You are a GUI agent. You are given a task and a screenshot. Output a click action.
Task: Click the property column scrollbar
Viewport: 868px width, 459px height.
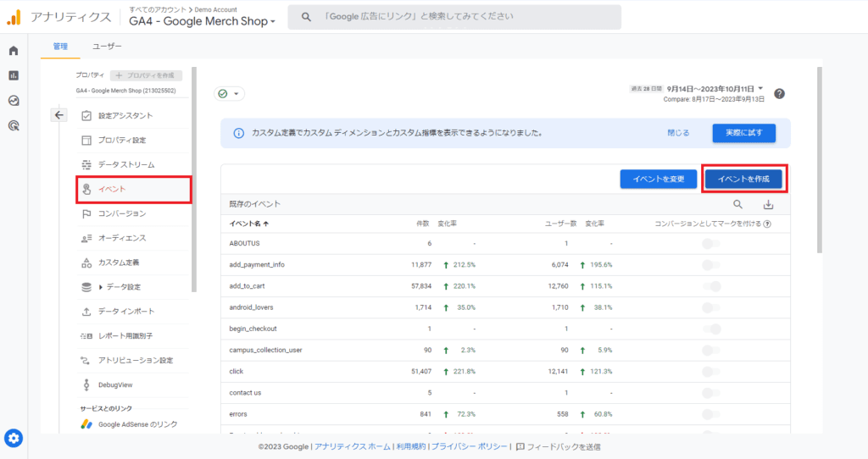point(194,180)
